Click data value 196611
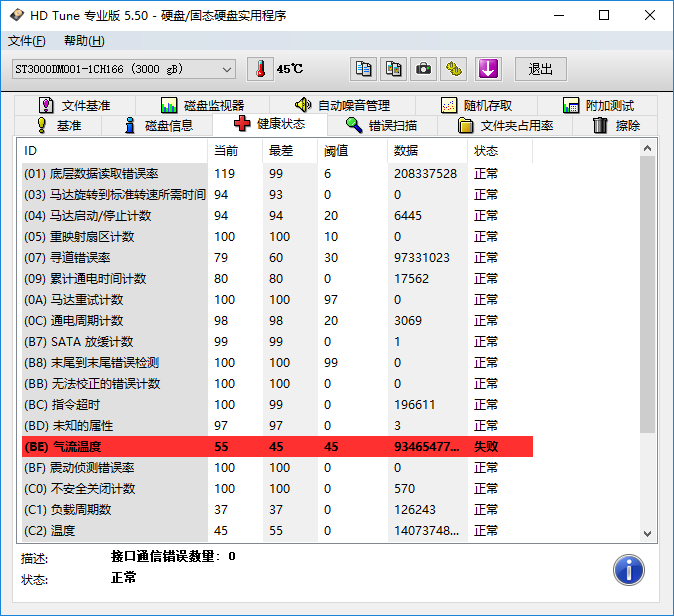Screen dimensions: 674x616 click(x=415, y=405)
